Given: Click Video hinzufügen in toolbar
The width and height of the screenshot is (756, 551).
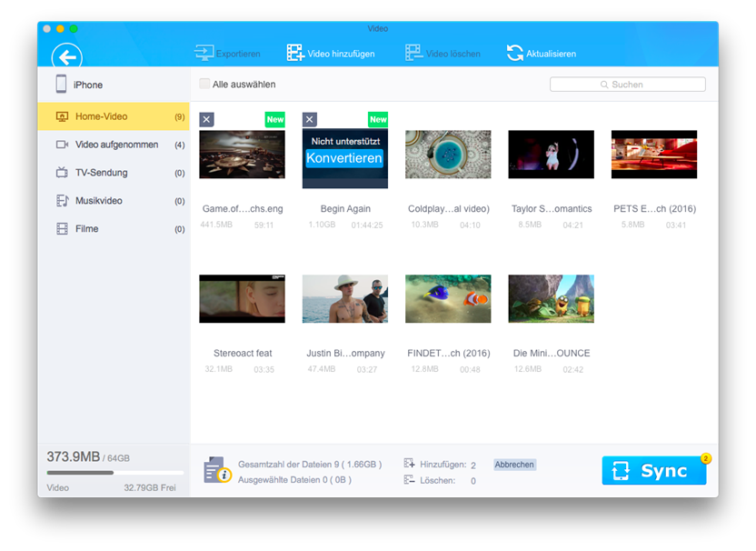Looking at the screenshot, I should click(x=331, y=53).
